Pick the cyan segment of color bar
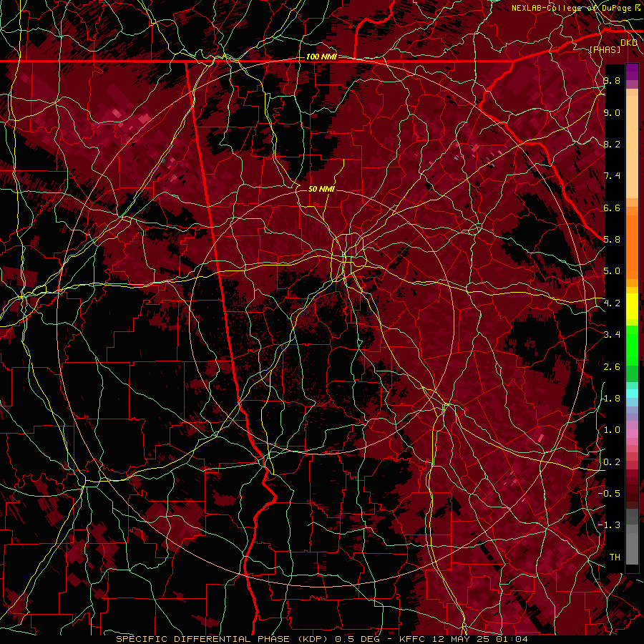 (x=632, y=394)
